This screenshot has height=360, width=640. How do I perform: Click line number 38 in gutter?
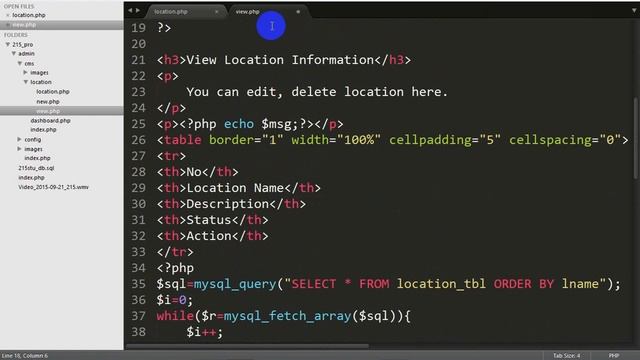point(138,332)
